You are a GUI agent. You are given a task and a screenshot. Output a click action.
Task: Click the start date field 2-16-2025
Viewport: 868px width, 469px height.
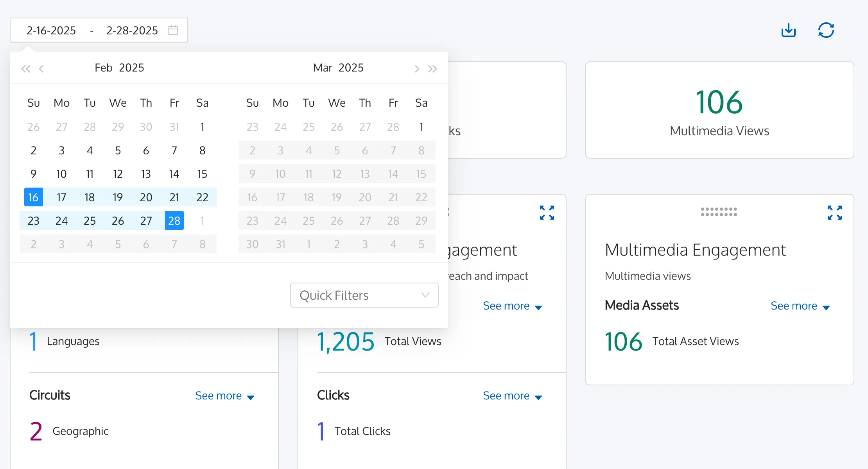click(x=51, y=30)
